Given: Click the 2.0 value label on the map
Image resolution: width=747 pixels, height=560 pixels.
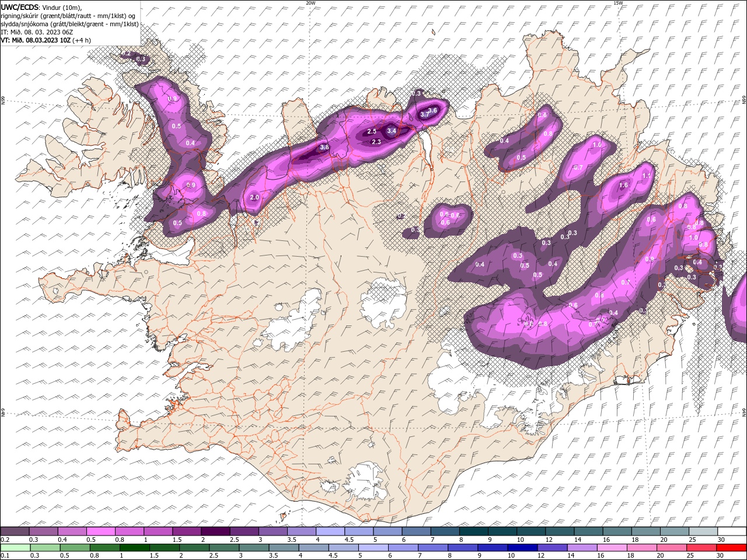Looking at the screenshot, I should pos(254,197).
